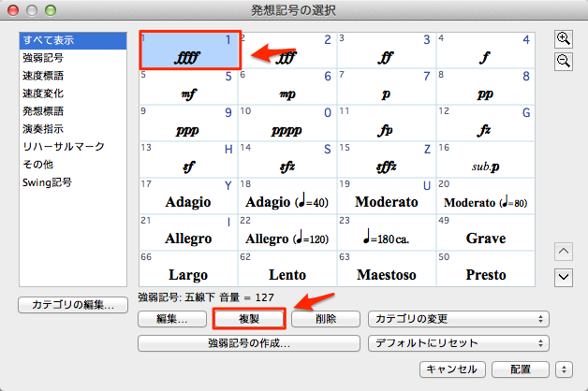
Task: Click 強弱記号の作成 button
Action: (x=249, y=343)
